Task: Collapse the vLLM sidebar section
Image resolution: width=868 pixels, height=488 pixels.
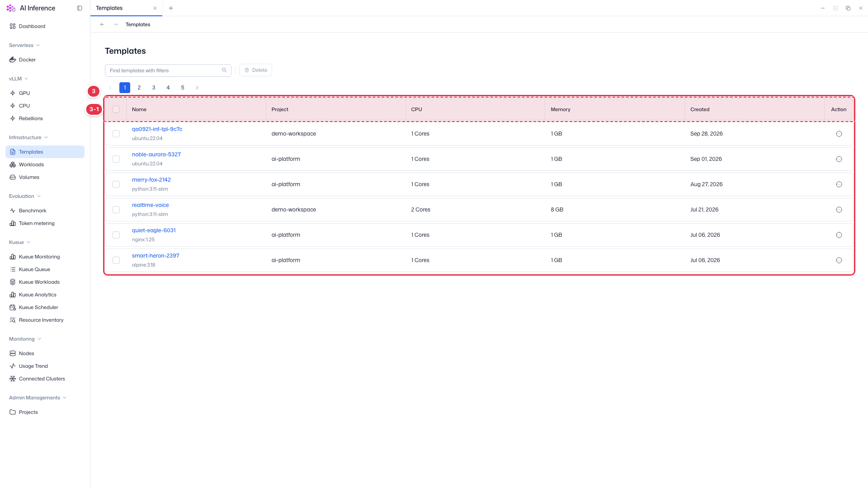Action: click(x=19, y=79)
